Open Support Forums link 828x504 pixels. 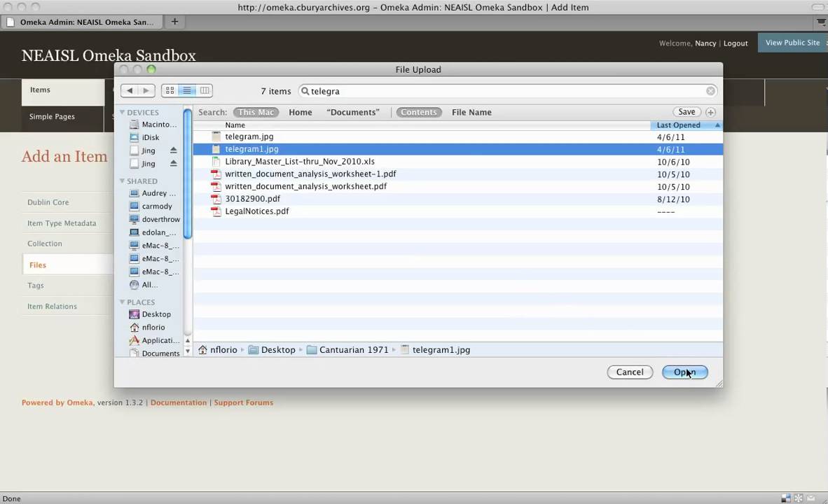[x=244, y=402]
